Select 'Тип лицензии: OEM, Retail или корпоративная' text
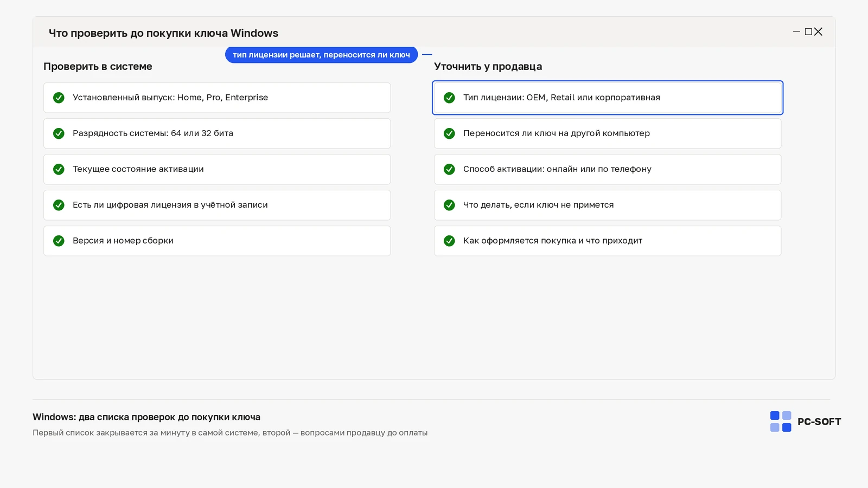 (561, 98)
